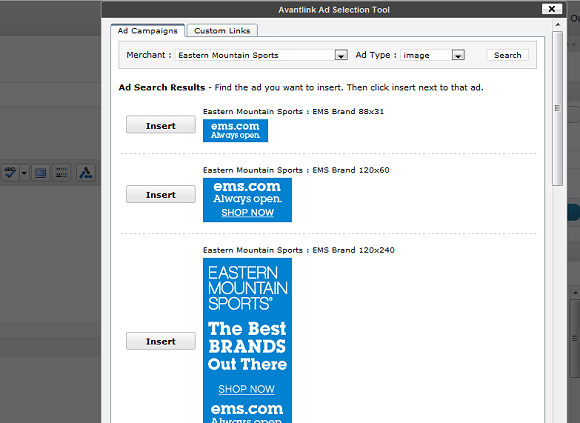Close the Avantlink Ad Selection Tool dialog
Viewport: 580px width, 423px height.
(x=552, y=9)
